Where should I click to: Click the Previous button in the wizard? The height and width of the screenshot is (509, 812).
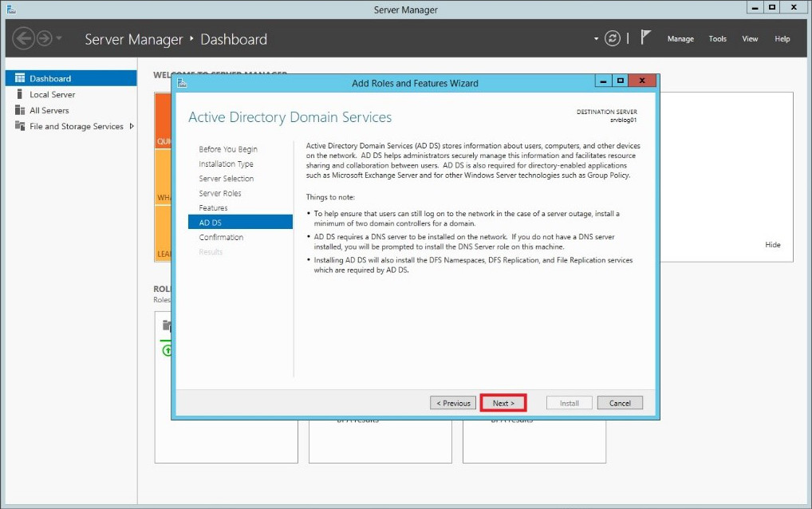click(x=453, y=403)
